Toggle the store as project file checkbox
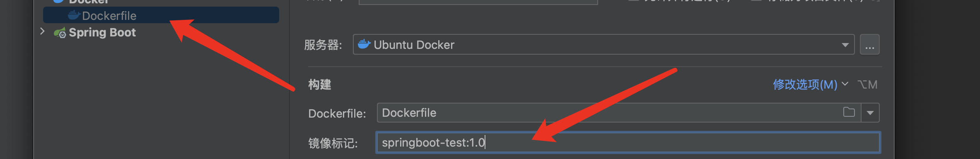 click(756, 1)
